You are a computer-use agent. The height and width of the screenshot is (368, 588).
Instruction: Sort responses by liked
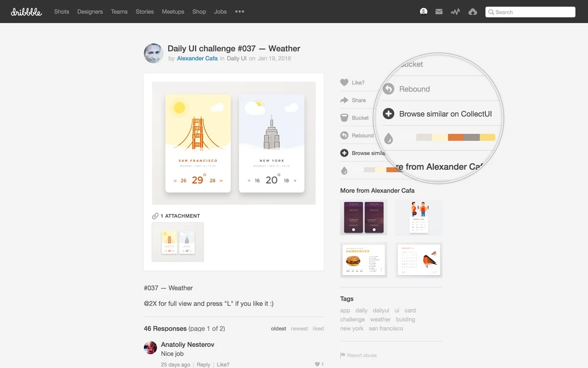click(x=318, y=328)
